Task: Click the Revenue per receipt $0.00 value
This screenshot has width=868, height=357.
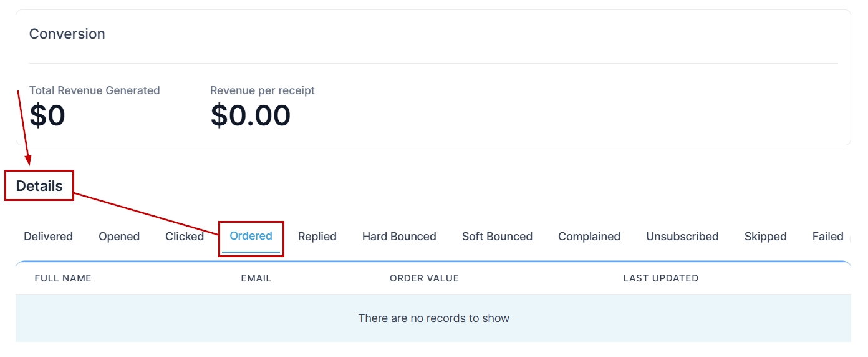Action: coord(251,116)
